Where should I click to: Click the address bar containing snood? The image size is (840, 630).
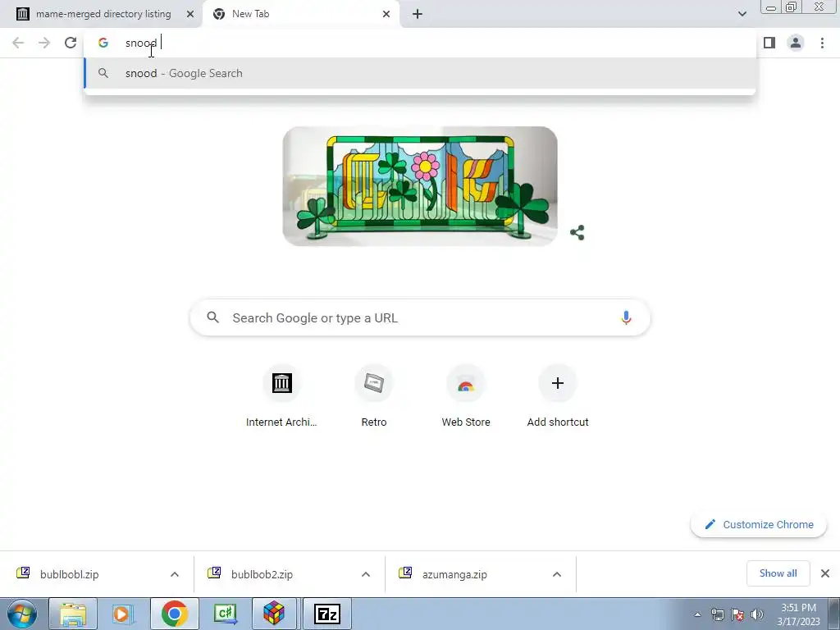click(x=420, y=43)
